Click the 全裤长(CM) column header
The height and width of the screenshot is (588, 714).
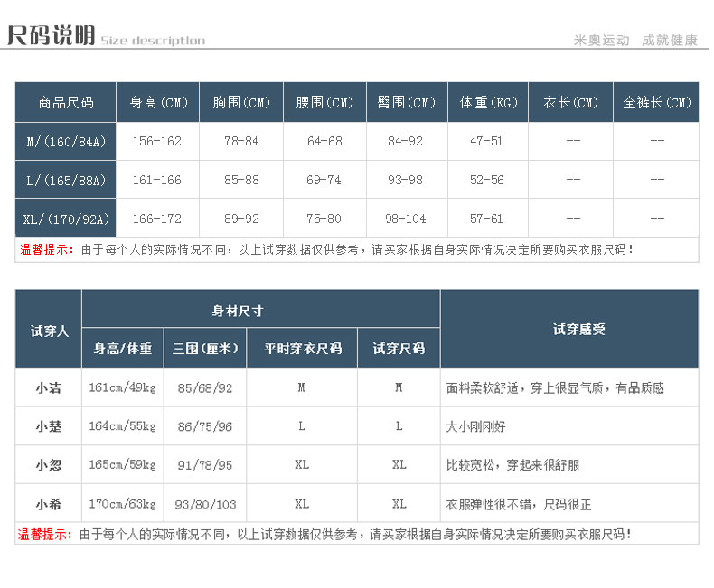coord(656,103)
